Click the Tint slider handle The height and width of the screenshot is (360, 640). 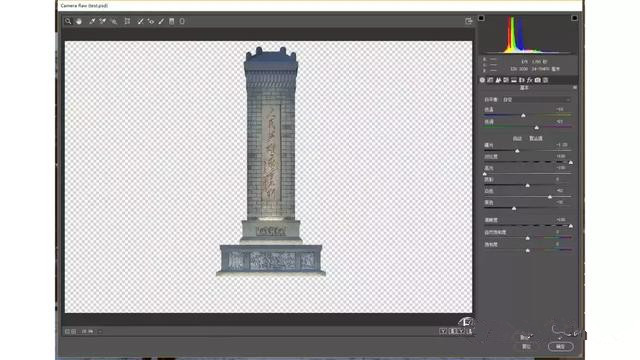click(x=537, y=128)
